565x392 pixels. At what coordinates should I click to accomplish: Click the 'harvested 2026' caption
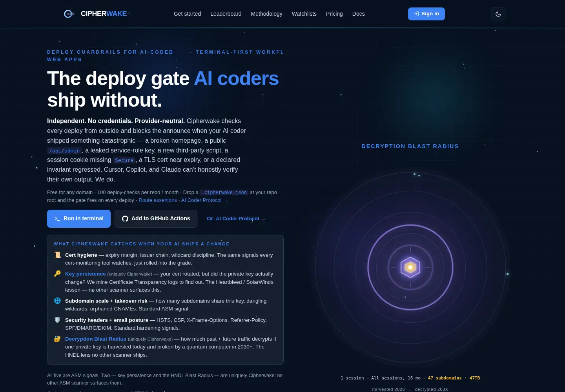[x=388, y=389]
